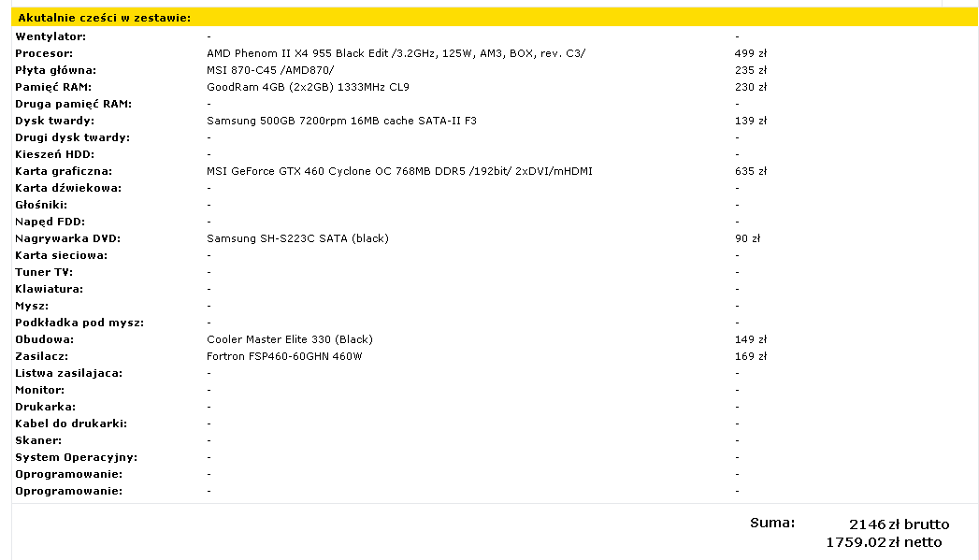
Task: Click the AMD Phenom II X4 955 processor entry
Action: [x=396, y=53]
